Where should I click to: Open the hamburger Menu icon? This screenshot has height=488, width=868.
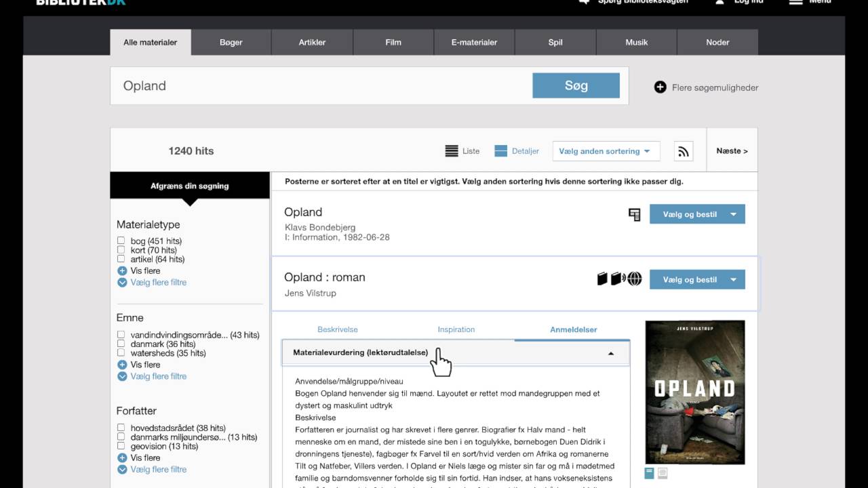[x=796, y=2]
